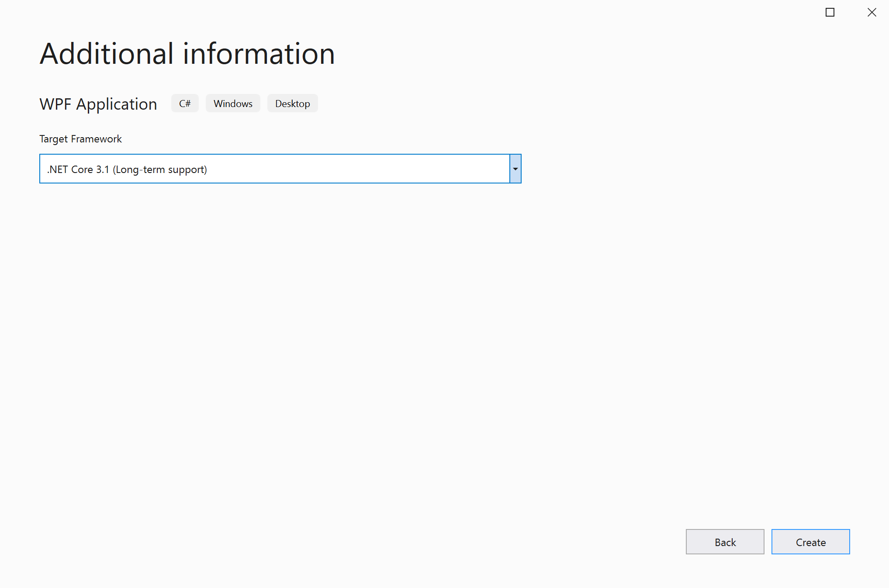Focus the Target Framework input area
The height and width of the screenshot is (588, 889).
click(x=262, y=169)
